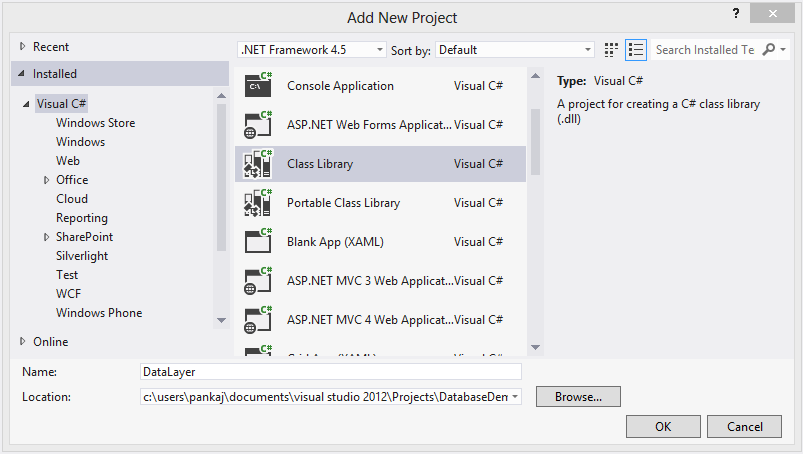Screen dimensions: 803x454
Task: Open the help question mark
Action: (736, 13)
